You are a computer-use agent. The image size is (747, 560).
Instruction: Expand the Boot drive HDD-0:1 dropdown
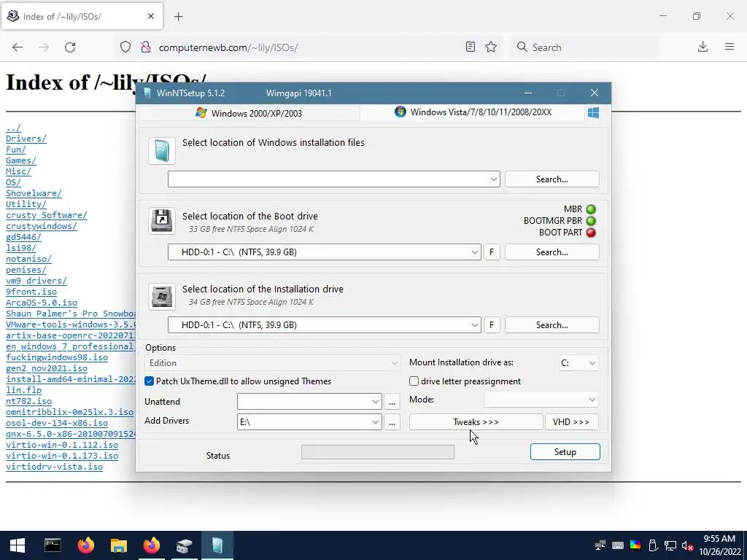474,252
